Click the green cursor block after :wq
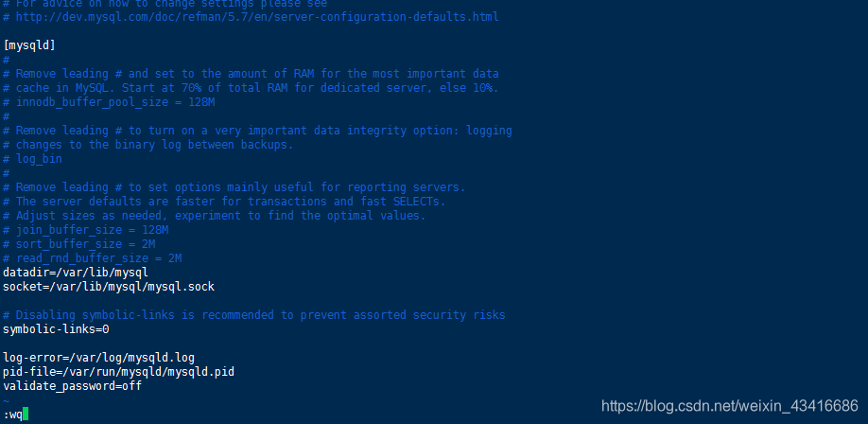The height and width of the screenshot is (424, 868). (26, 414)
